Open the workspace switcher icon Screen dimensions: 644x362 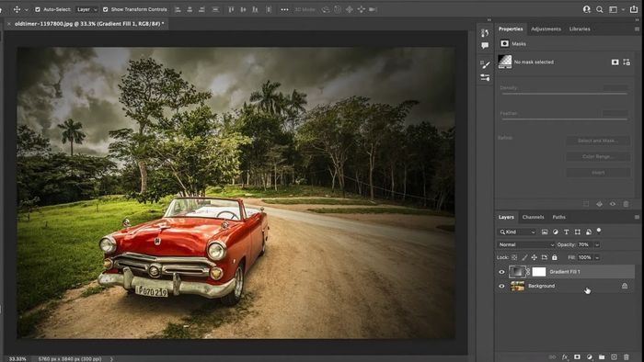[613, 9]
